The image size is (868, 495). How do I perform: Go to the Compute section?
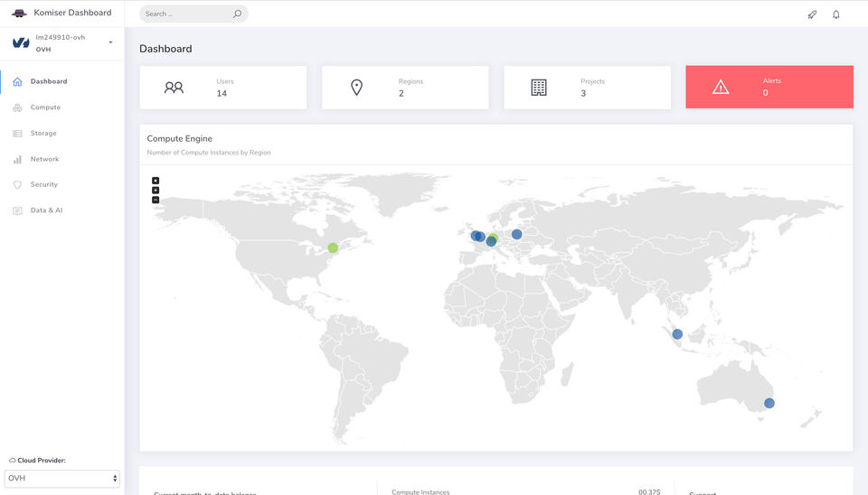click(45, 107)
